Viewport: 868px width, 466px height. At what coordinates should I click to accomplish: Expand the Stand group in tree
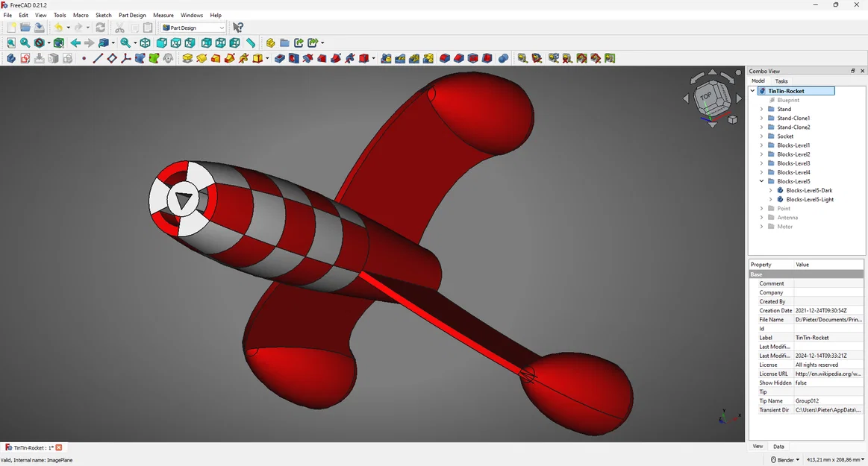click(762, 109)
